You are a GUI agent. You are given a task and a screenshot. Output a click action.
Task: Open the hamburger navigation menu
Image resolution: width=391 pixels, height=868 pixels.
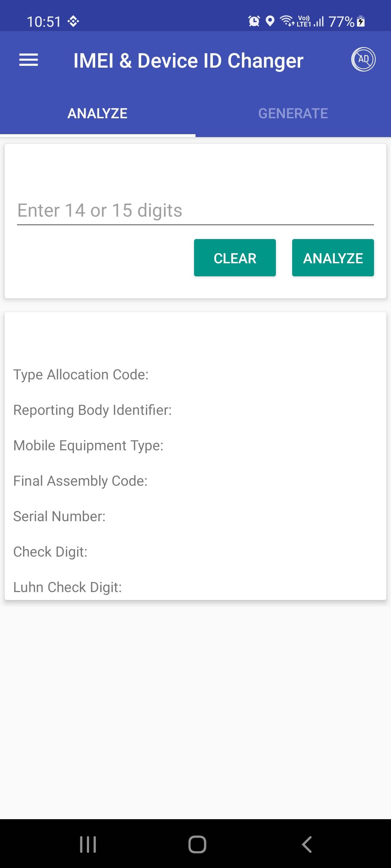pos(29,60)
